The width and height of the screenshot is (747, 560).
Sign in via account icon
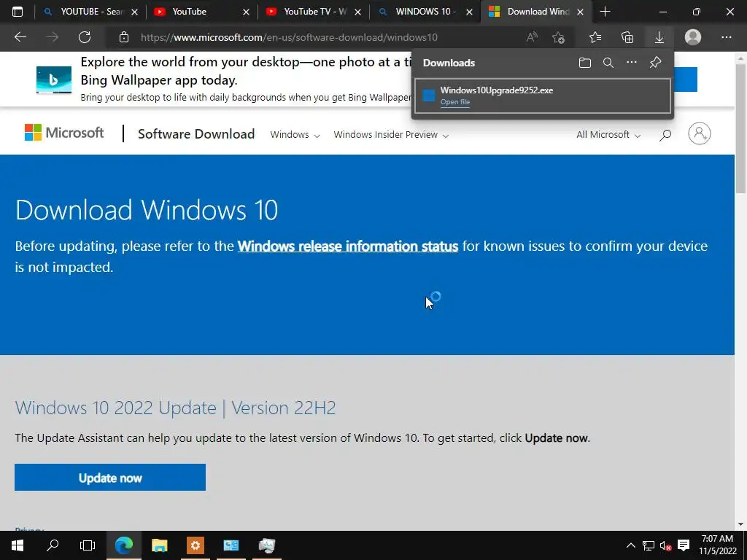tap(700, 134)
